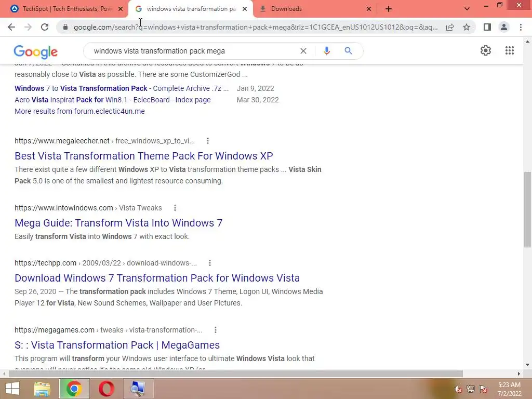Viewport: 532px width, 399px height.
Task: Click the megagames.com result URL
Action: (x=108, y=330)
